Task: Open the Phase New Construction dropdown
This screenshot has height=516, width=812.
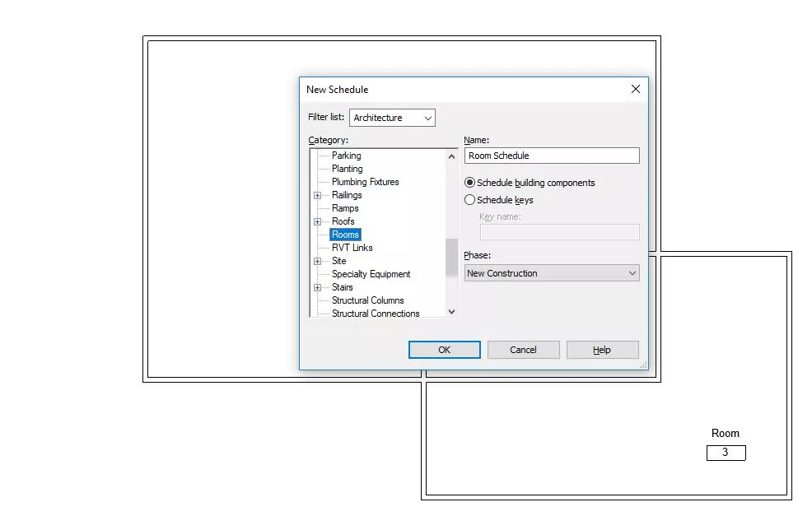Action: (552, 273)
